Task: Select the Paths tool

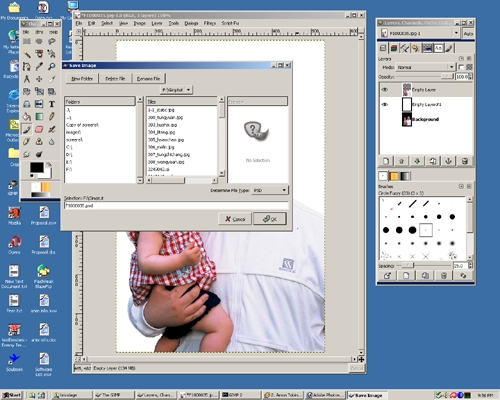Action: pos(27,66)
